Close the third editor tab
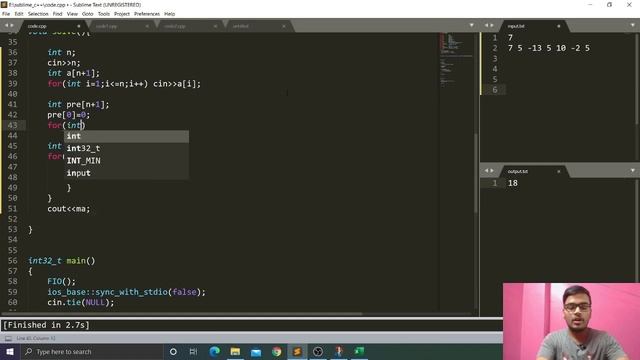 [x=215, y=26]
